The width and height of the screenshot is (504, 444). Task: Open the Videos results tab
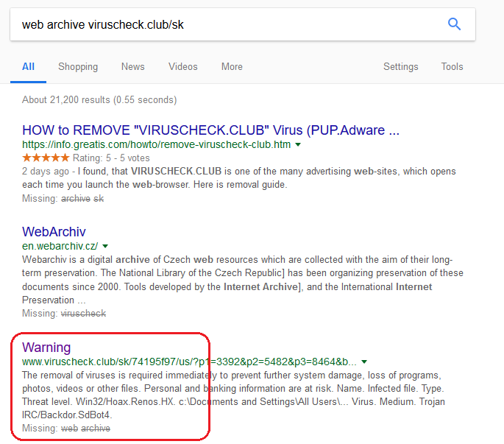tap(182, 66)
